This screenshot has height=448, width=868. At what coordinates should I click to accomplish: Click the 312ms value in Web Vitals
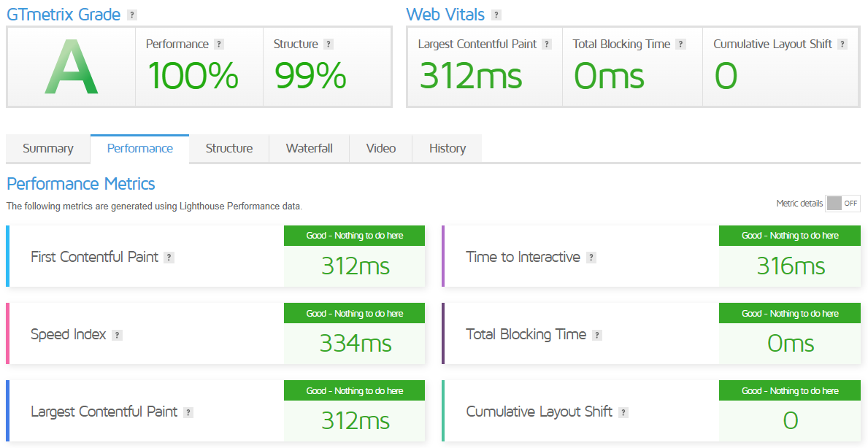(471, 75)
